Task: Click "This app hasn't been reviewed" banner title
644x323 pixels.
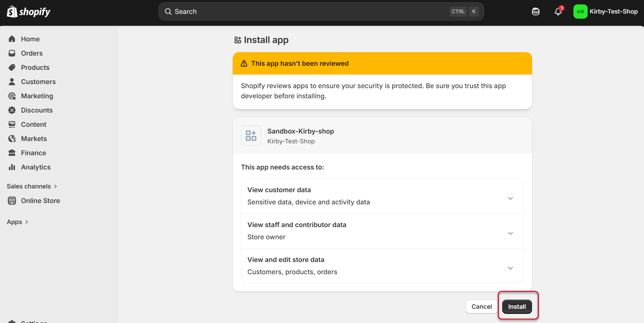Action: tap(300, 63)
